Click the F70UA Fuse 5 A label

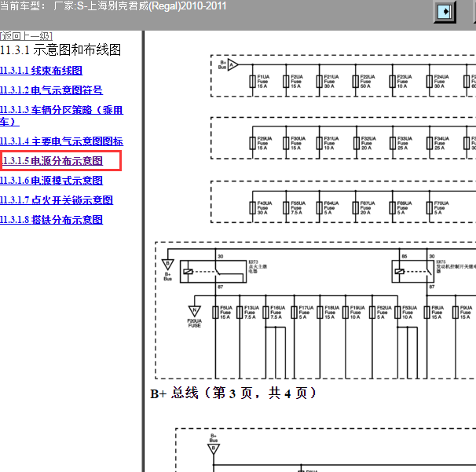click(441, 207)
